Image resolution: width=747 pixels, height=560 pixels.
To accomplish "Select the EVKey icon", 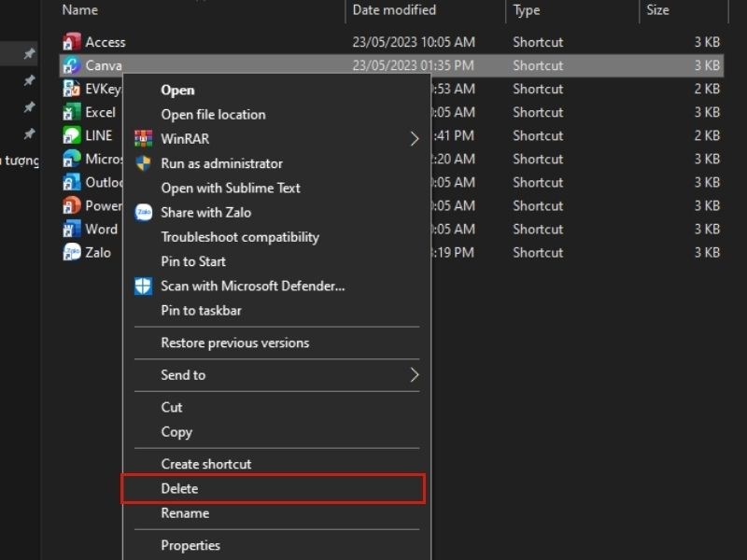I will pos(73,89).
